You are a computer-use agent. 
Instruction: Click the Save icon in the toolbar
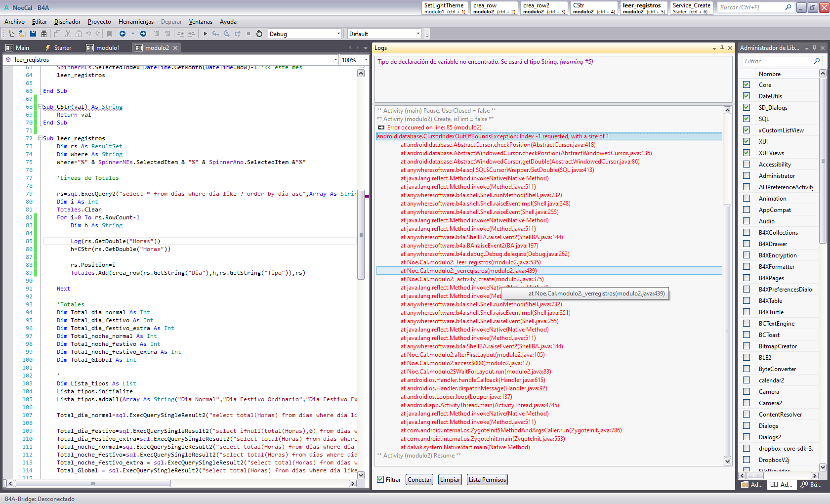pyautogui.click(x=33, y=34)
